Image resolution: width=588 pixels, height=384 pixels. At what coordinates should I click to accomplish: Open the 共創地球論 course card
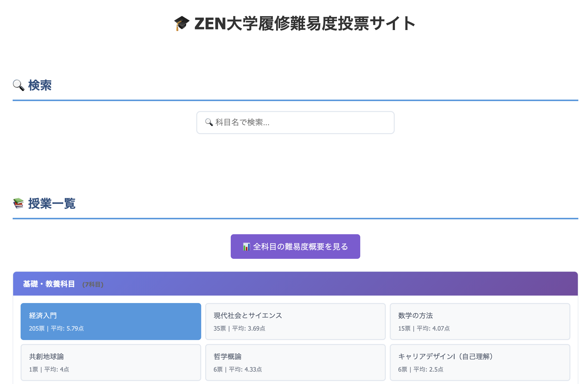pos(111,362)
